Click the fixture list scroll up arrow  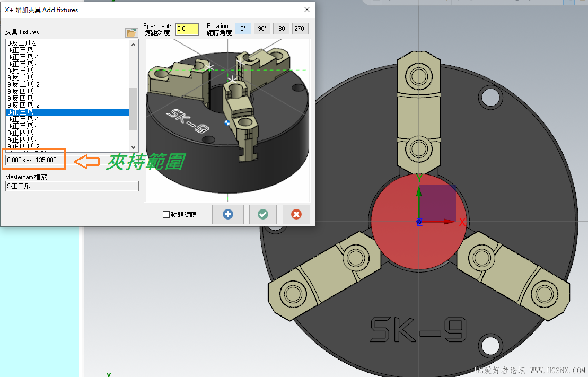coord(134,45)
